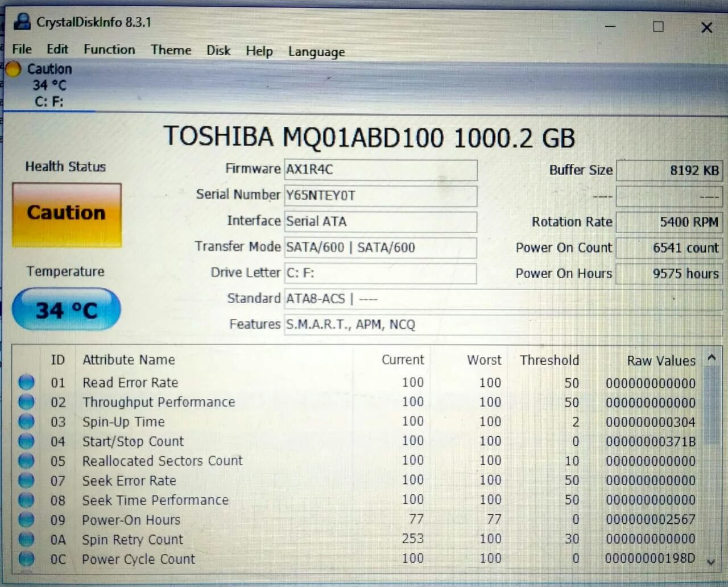Click the Power On Count value 6541 count
The width and height of the screenshot is (728, 587).
(669, 248)
